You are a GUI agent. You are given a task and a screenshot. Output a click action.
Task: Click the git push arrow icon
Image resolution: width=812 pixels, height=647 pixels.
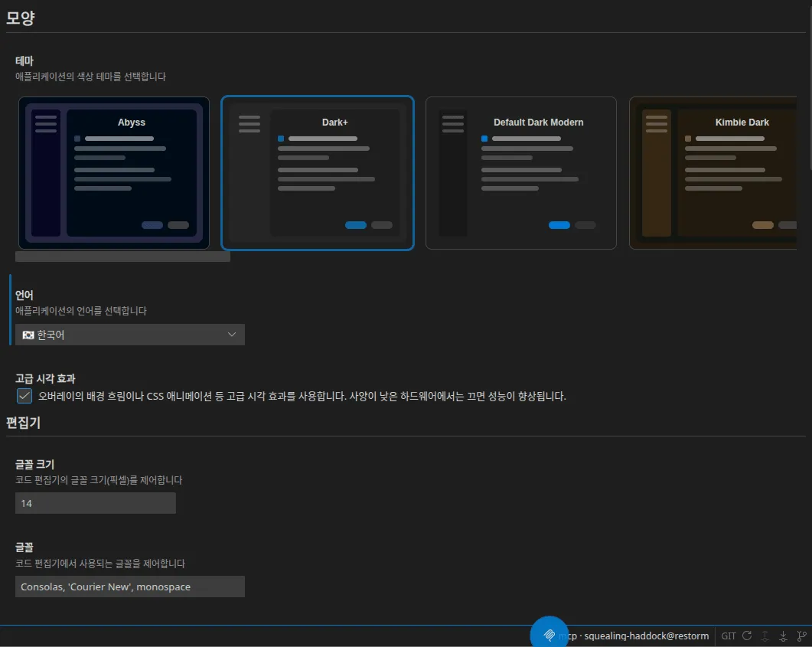tap(765, 636)
